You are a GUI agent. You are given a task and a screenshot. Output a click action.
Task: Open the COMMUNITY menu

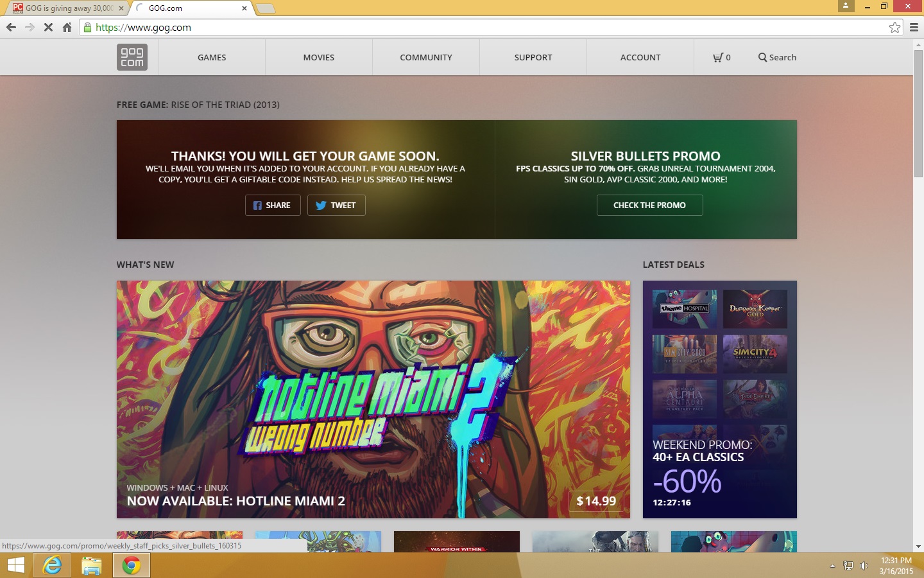[x=426, y=57]
